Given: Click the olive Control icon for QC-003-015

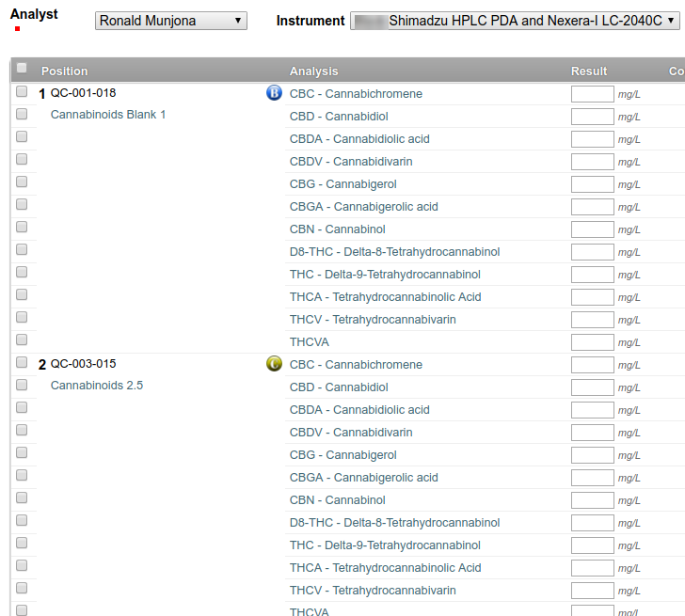Looking at the screenshot, I should 274,364.
